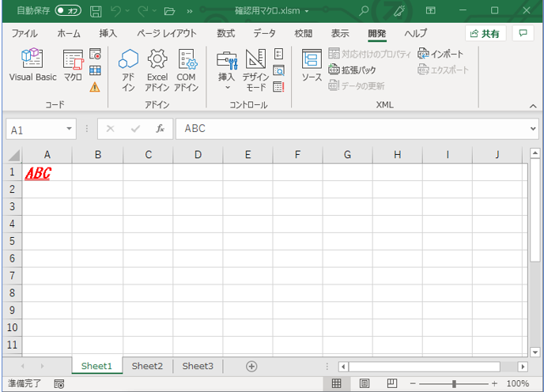
Task: Click zoom in plus button
Action: pos(494,383)
